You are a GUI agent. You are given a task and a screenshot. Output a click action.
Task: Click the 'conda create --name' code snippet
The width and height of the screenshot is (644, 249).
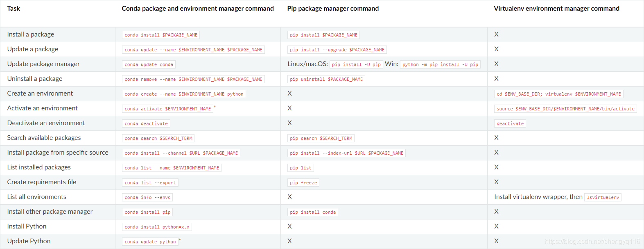(x=184, y=94)
